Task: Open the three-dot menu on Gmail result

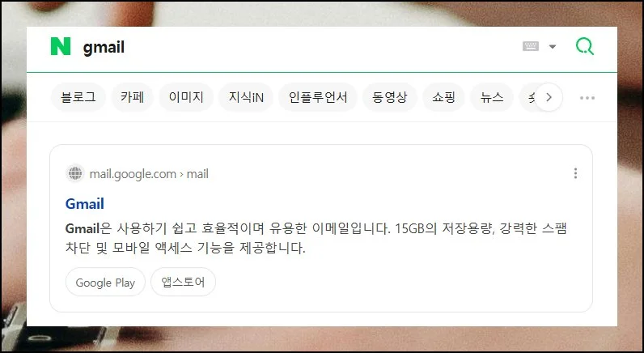Action: click(x=575, y=173)
